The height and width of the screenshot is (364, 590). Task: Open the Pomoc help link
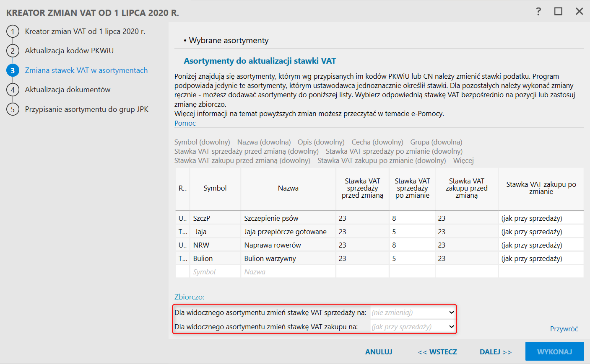click(x=185, y=123)
